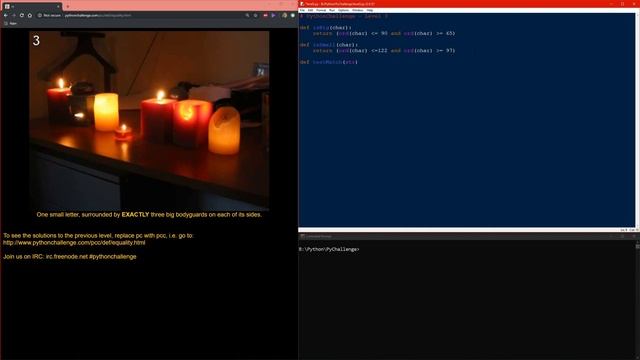
Task: Click the 'One small letter' hint text
Action: (x=149, y=214)
